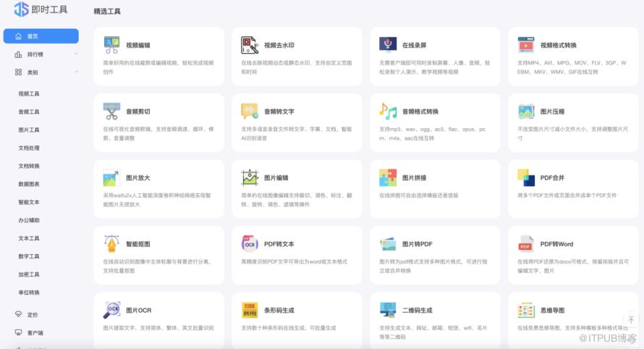
Task: Open the PDF转Word title link
Action: point(556,244)
